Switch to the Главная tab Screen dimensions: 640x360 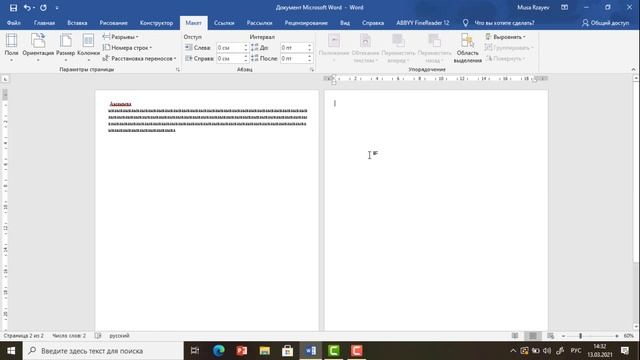(x=44, y=23)
